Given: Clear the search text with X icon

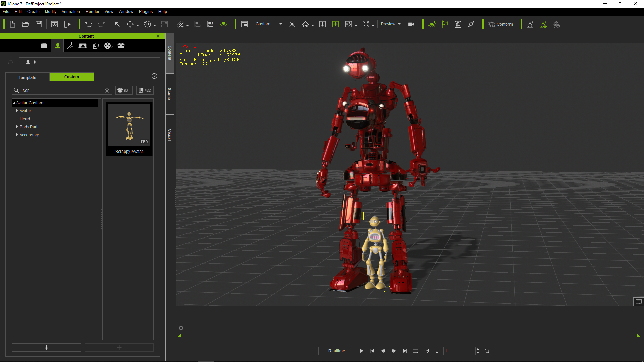Looking at the screenshot, I should pos(107,91).
